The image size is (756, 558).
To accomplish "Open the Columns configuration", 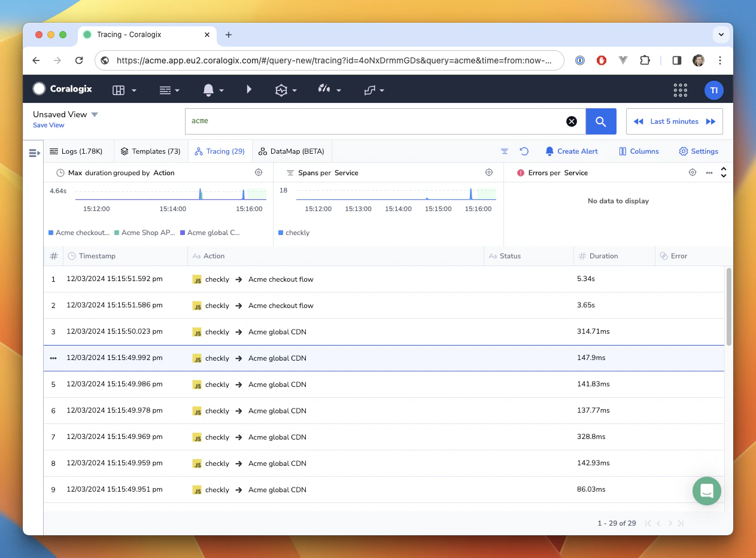I will point(639,151).
